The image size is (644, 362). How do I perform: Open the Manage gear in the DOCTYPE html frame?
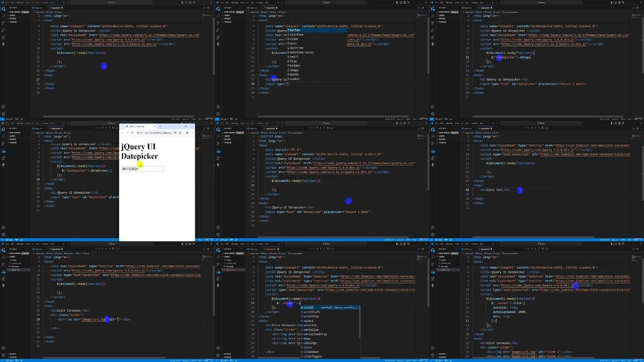(218, 234)
